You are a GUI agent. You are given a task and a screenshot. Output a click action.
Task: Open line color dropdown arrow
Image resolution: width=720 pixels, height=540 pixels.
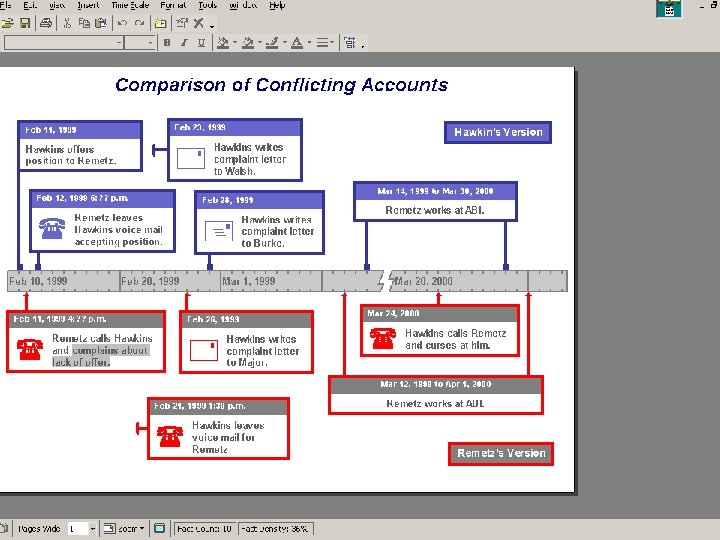(285, 43)
